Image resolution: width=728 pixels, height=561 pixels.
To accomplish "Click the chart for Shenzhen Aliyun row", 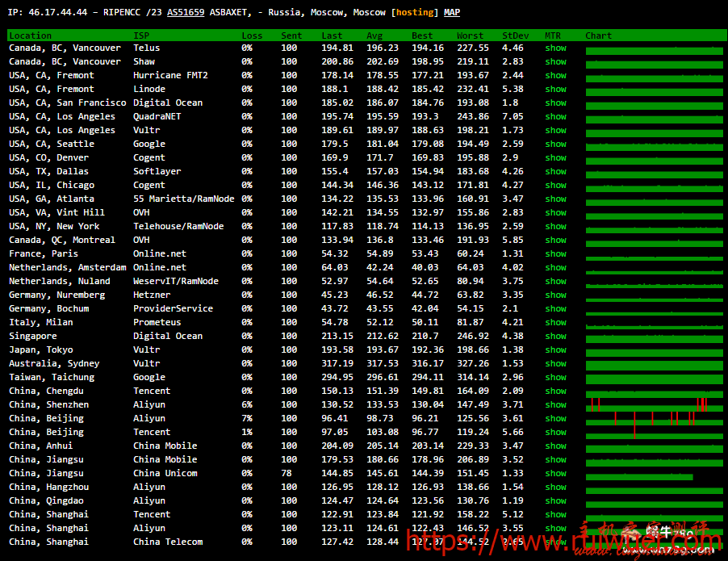I will 654,405.
